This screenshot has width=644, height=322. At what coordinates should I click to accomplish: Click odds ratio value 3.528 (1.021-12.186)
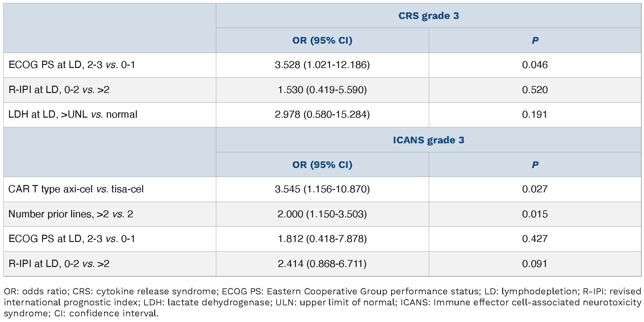click(x=322, y=65)
